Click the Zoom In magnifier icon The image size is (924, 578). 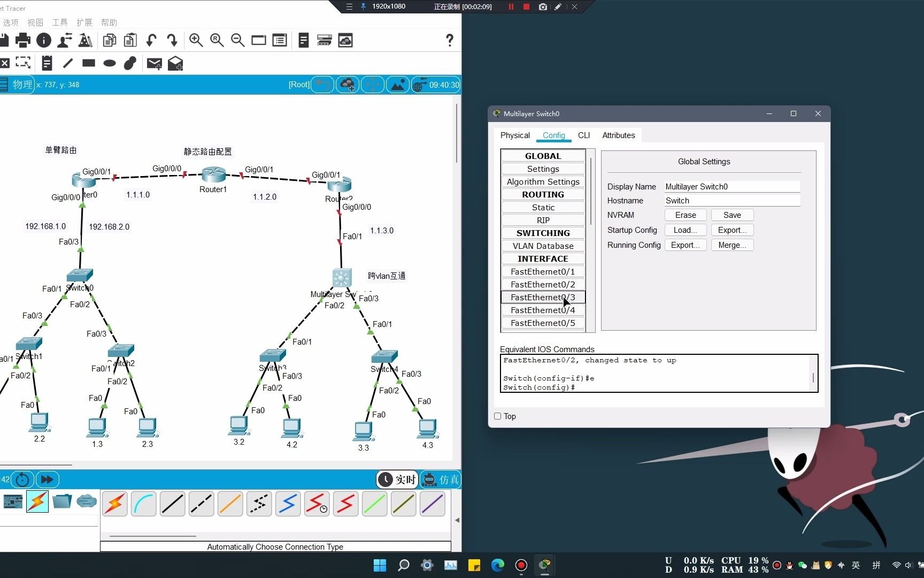point(196,40)
